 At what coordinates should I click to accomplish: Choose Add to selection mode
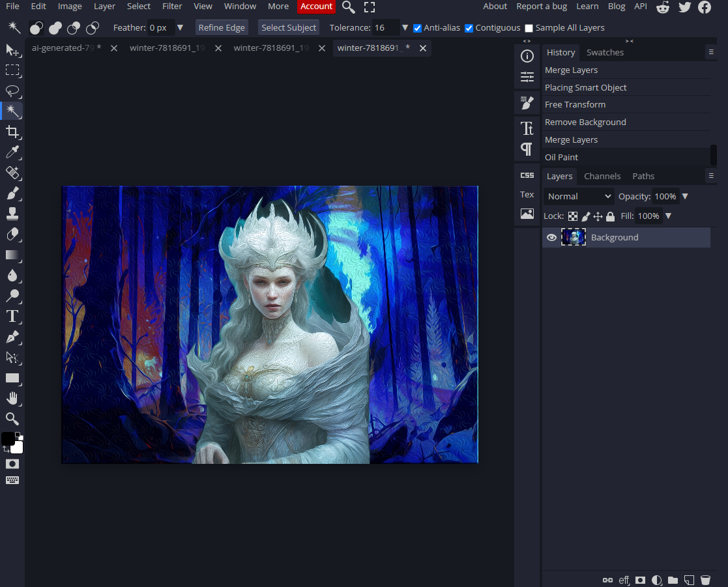(55, 28)
